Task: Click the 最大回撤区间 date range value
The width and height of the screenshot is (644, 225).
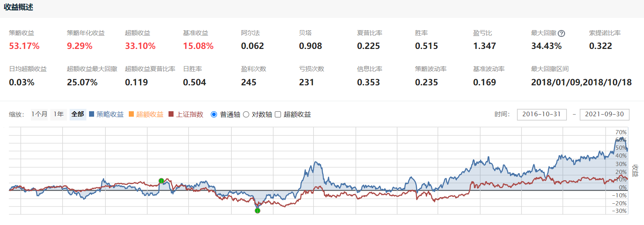Action: click(x=581, y=82)
